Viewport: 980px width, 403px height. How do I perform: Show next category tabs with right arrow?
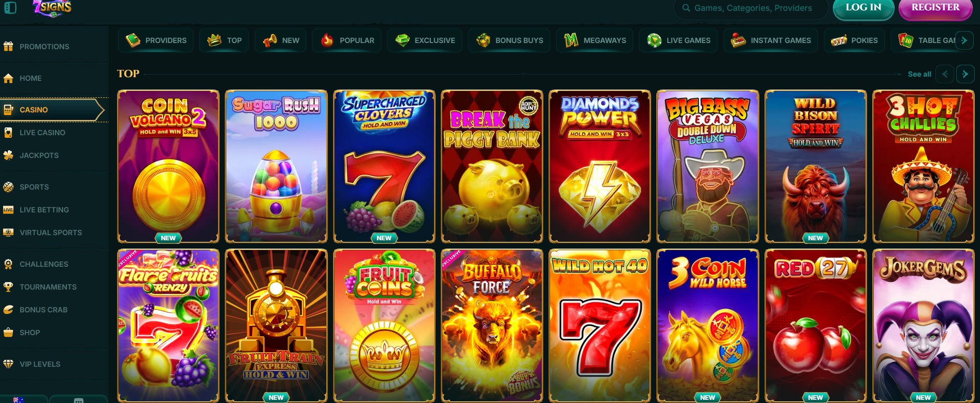[964, 40]
